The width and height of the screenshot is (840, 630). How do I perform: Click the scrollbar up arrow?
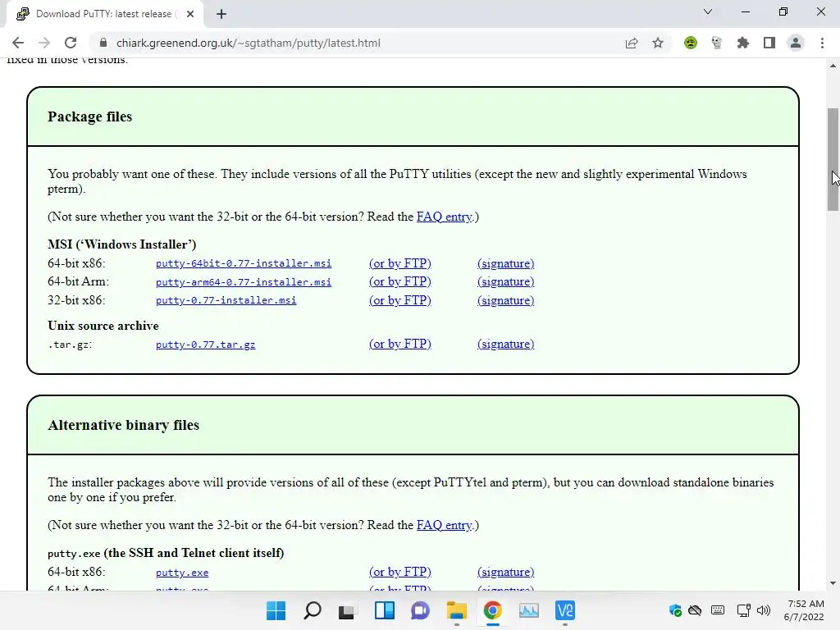click(833, 66)
